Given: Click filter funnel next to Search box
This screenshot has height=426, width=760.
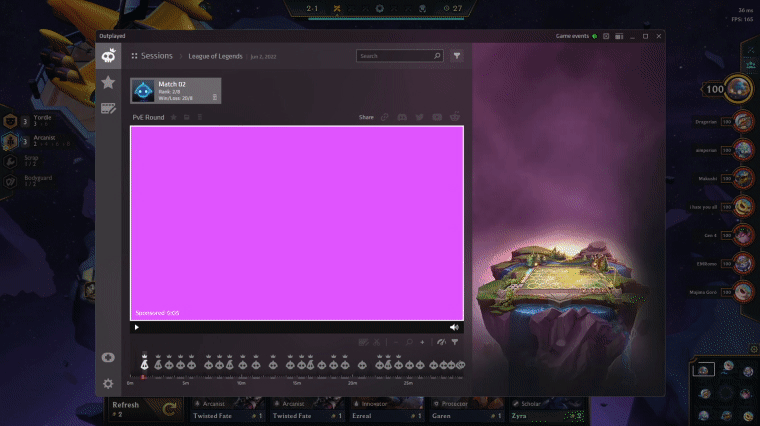Looking at the screenshot, I should [x=457, y=56].
